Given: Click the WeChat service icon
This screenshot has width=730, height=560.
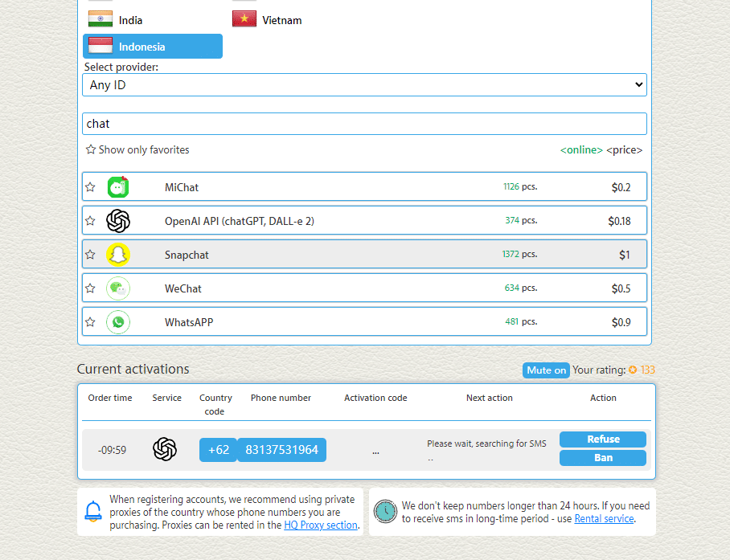Looking at the screenshot, I should (118, 288).
